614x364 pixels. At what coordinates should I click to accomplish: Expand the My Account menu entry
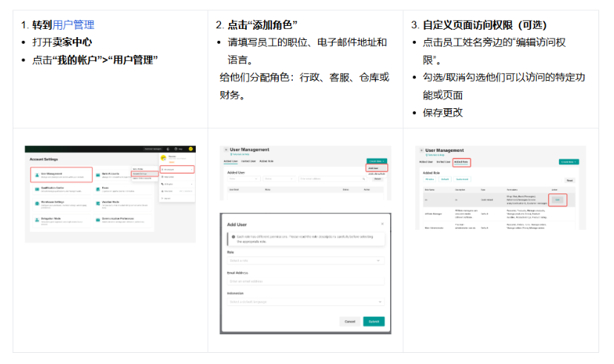176,170
